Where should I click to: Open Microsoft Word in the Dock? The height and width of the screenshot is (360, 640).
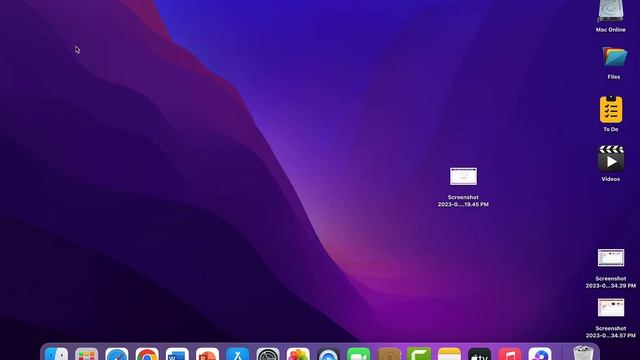click(x=177, y=354)
